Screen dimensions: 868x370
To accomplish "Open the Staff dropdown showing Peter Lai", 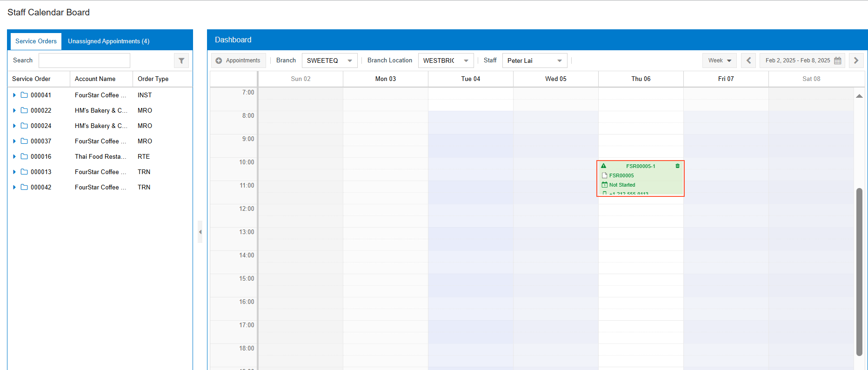I will click(x=534, y=61).
